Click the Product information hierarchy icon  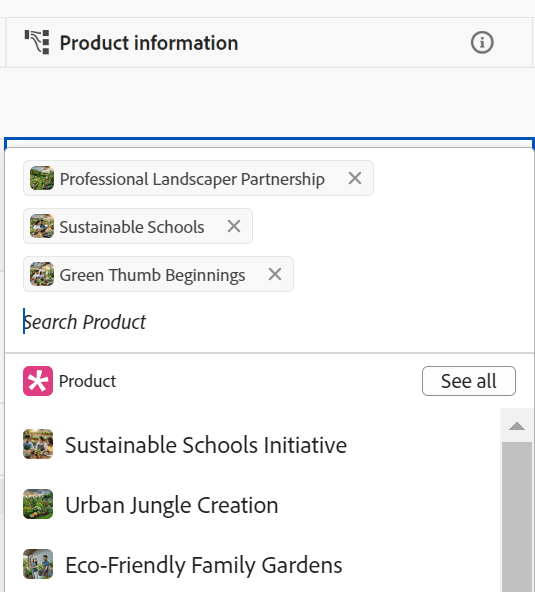tap(37, 42)
